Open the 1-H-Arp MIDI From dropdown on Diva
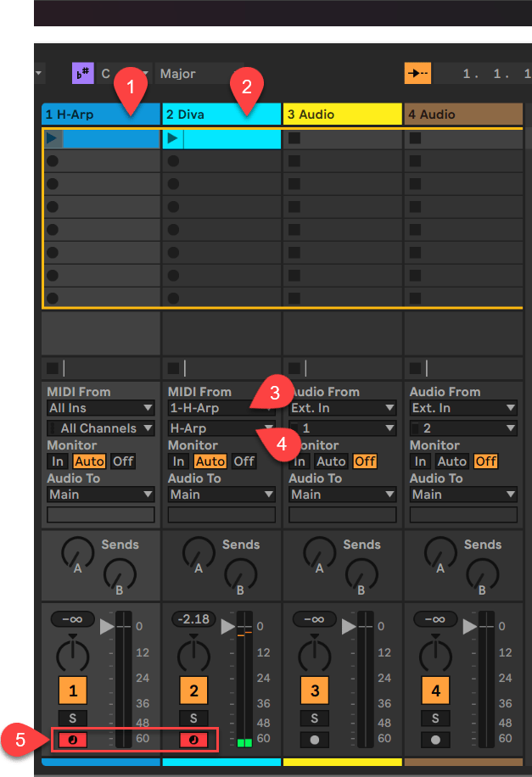The image size is (532, 777). pyautogui.click(x=221, y=408)
